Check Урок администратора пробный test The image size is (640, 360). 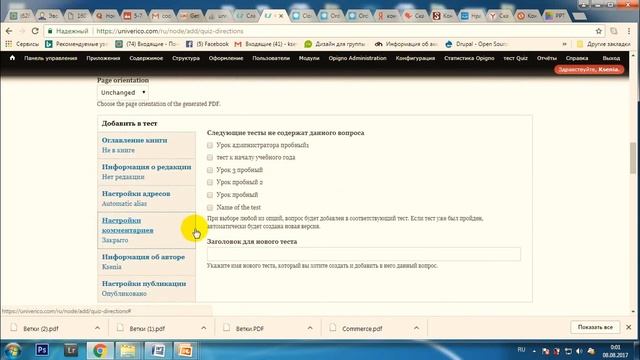point(210,145)
